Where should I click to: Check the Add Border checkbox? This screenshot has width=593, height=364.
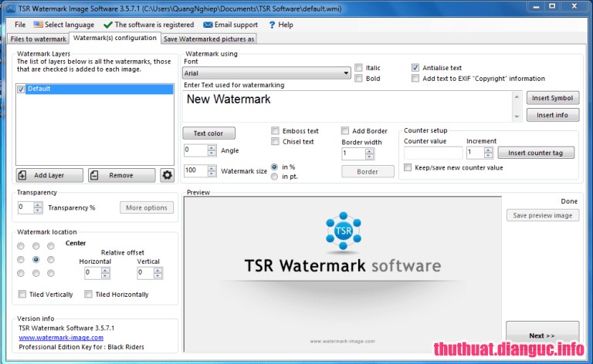(x=345, y=130)
